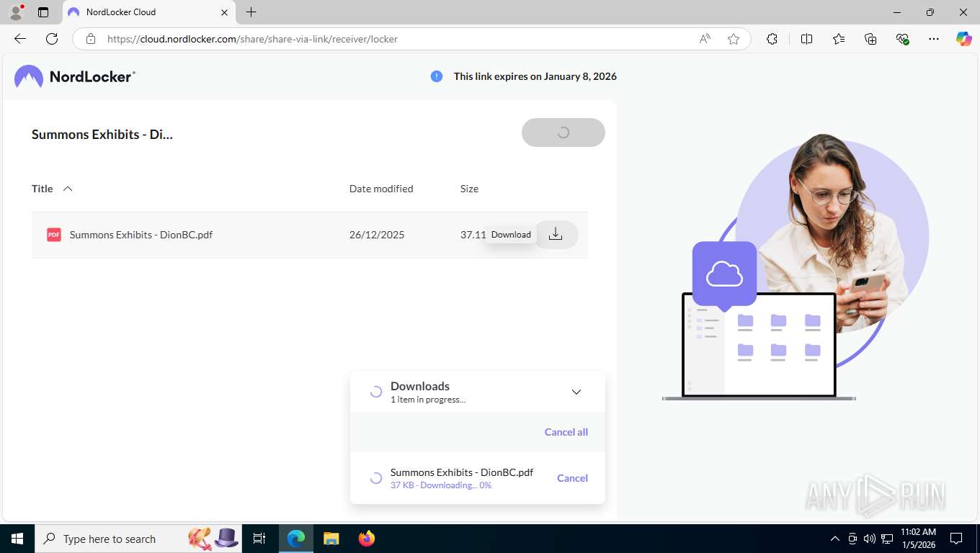Close the NordLocker Cloud tab
980x553 pixels.
click(224, 12)
